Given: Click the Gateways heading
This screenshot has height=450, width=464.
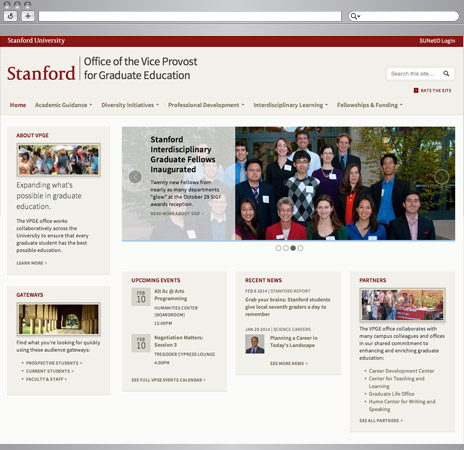Looking at the screenshot, I should point(30,295).
